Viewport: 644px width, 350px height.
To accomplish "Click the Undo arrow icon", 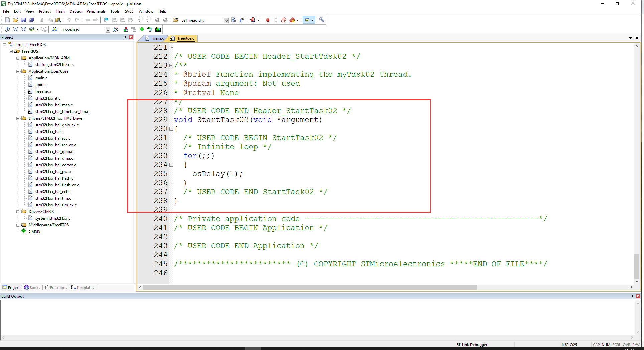I will (69, 20).
